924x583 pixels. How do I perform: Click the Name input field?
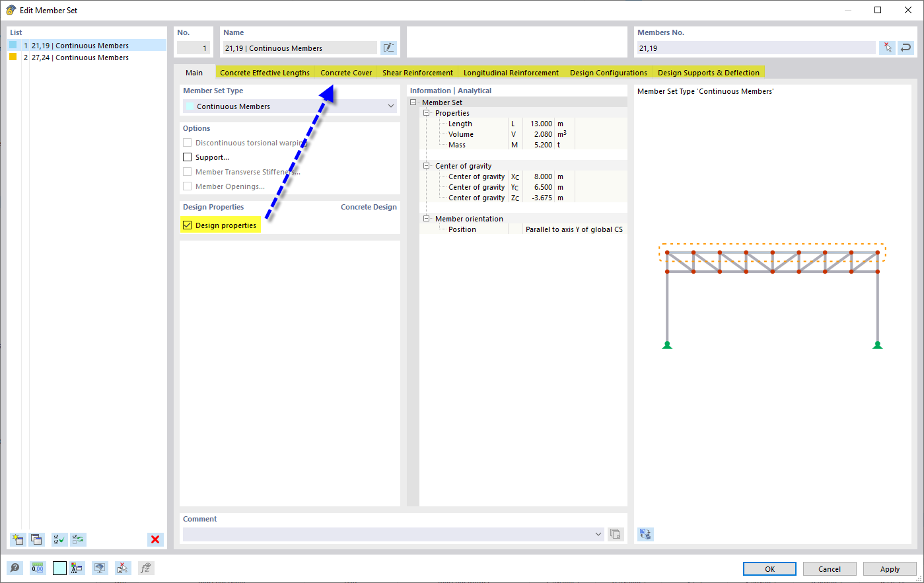point(300,48)
